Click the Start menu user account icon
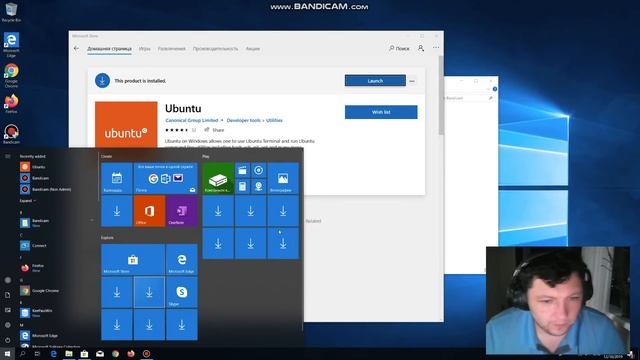 (x=7, y=280)
